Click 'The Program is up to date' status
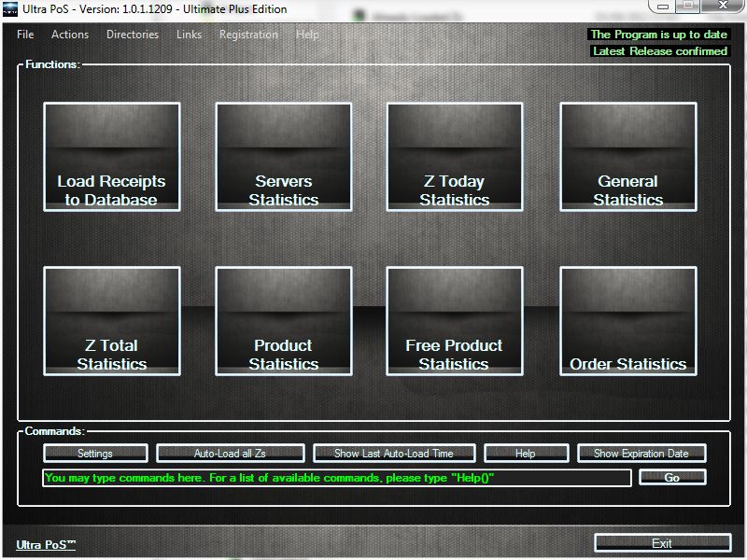Viewport: 747px width, 560px height. (658, 35)
